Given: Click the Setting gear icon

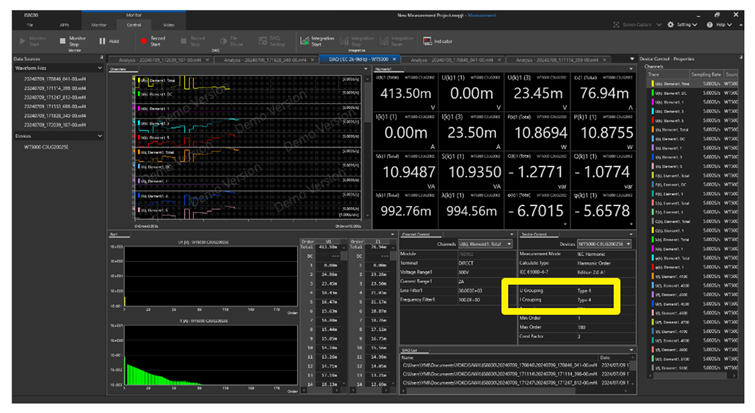Looking at the screenshot, I should [671, 25].
